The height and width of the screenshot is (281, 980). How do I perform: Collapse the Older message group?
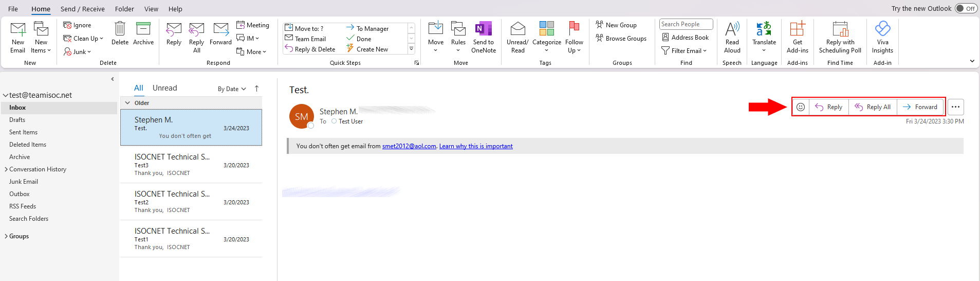[x=128, y=103]
